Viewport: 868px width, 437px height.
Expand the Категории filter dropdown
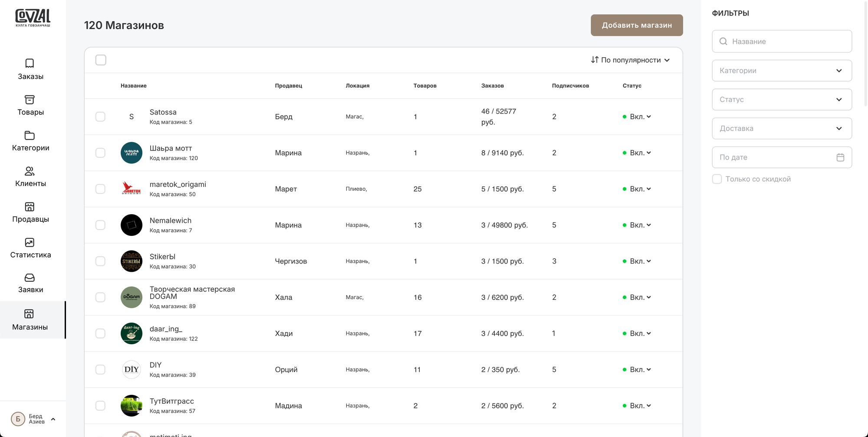click(x=782, y=71)
